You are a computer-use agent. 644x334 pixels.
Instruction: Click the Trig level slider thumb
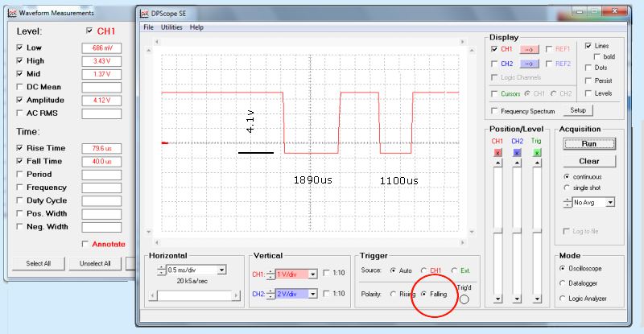[x=537, y=231]
